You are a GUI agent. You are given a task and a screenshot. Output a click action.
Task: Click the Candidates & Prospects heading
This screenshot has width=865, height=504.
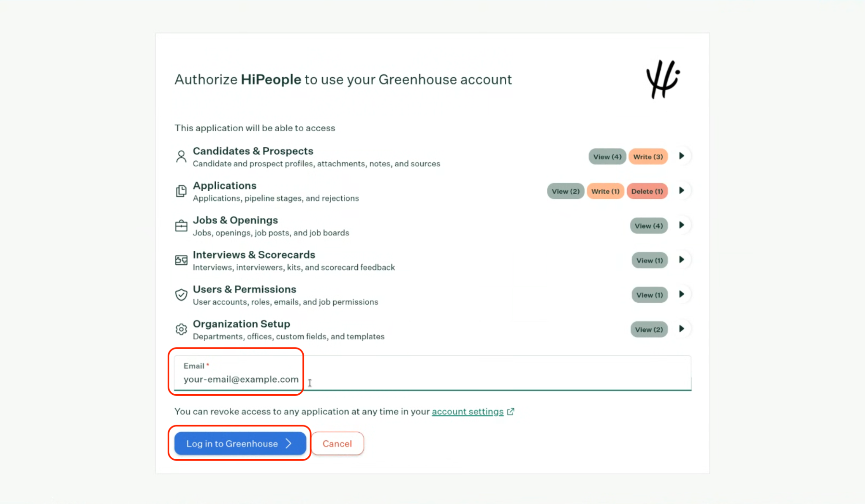point(253,151)
